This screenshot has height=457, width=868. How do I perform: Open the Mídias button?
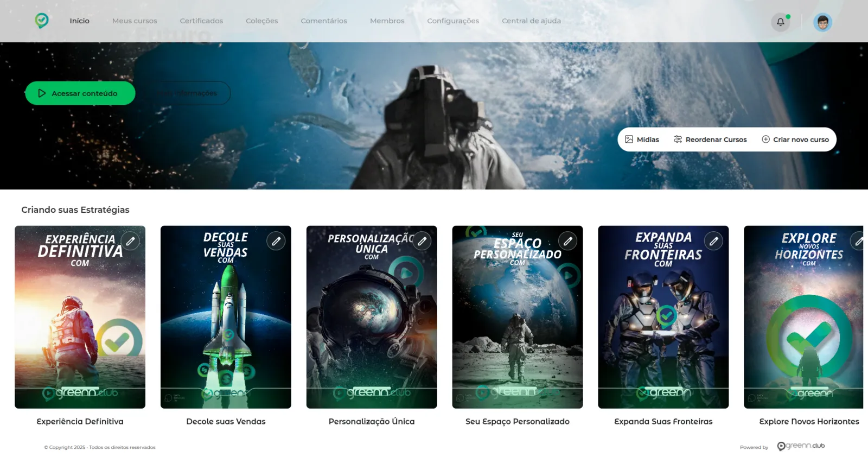[642, 139]
